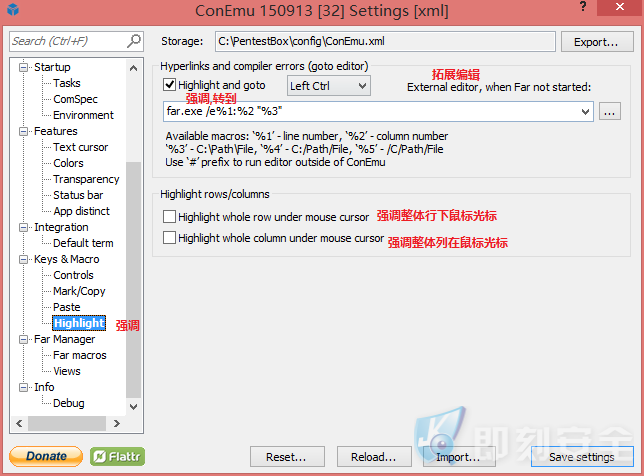Collapse the Keys & Macro tree node

[24, 259]
